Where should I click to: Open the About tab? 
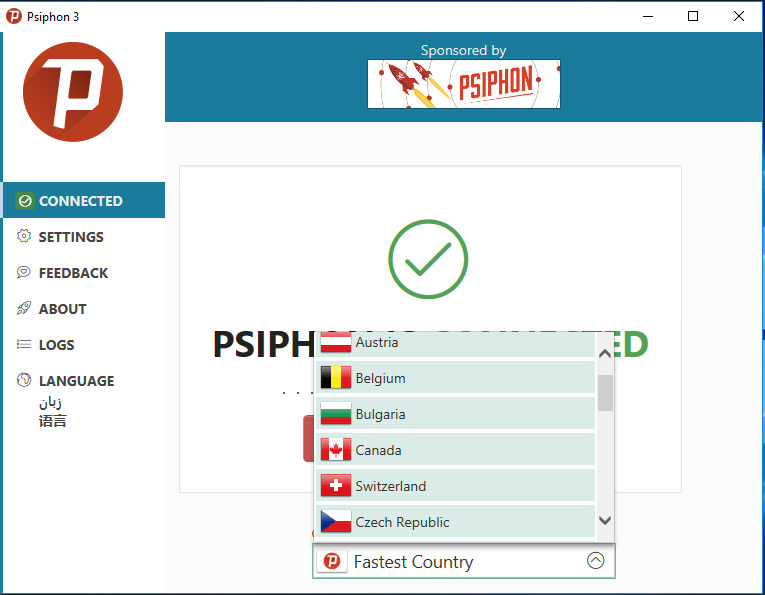coord(84,309)
